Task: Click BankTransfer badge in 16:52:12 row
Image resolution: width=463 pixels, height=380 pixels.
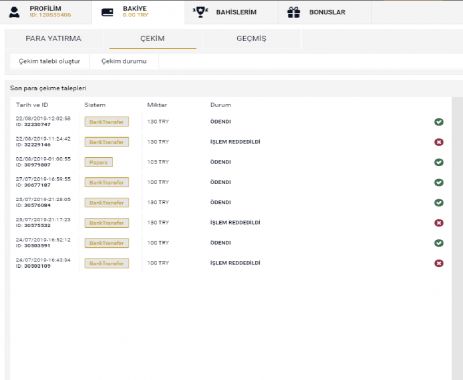Action: [107, 243]
